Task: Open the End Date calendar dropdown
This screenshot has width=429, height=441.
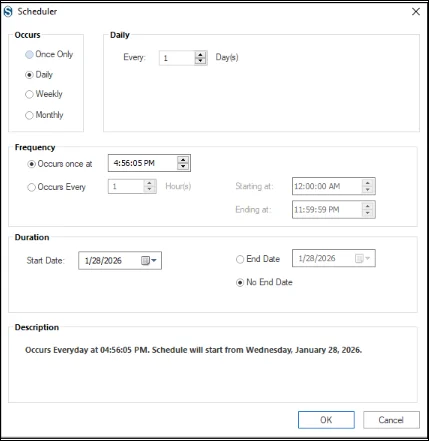Action: click(x=363, y=258)
